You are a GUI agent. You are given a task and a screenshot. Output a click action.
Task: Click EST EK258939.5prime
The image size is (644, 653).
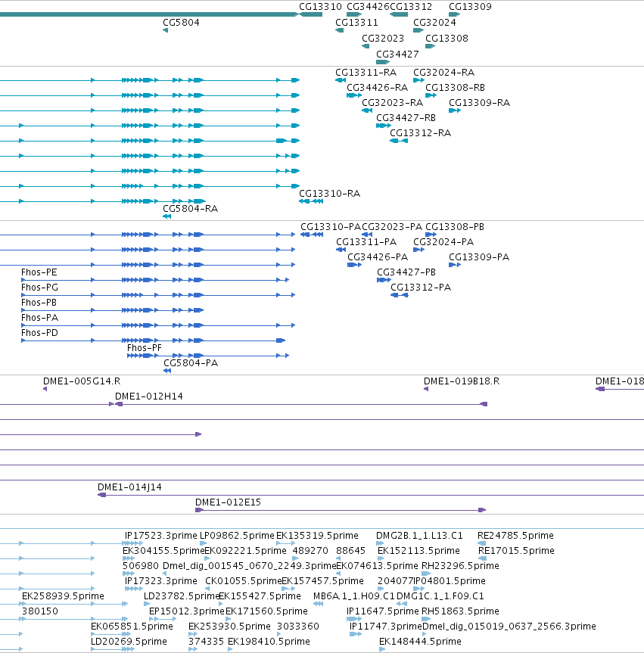(63, 596)
